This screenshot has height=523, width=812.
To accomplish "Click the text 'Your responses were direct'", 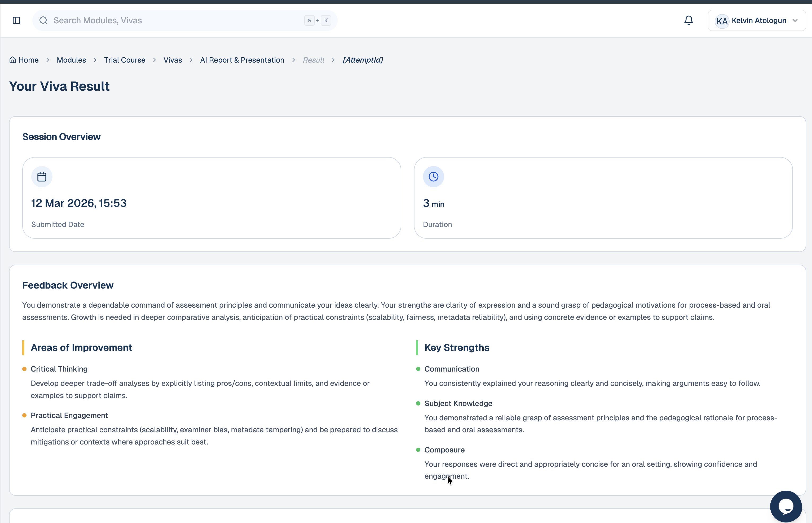I will (x=591, y=470).
